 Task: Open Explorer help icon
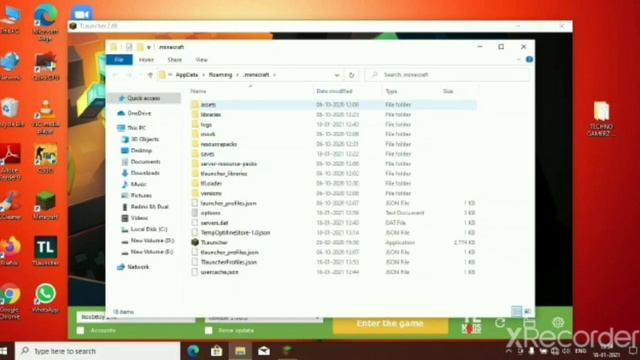tap(529, 60)
